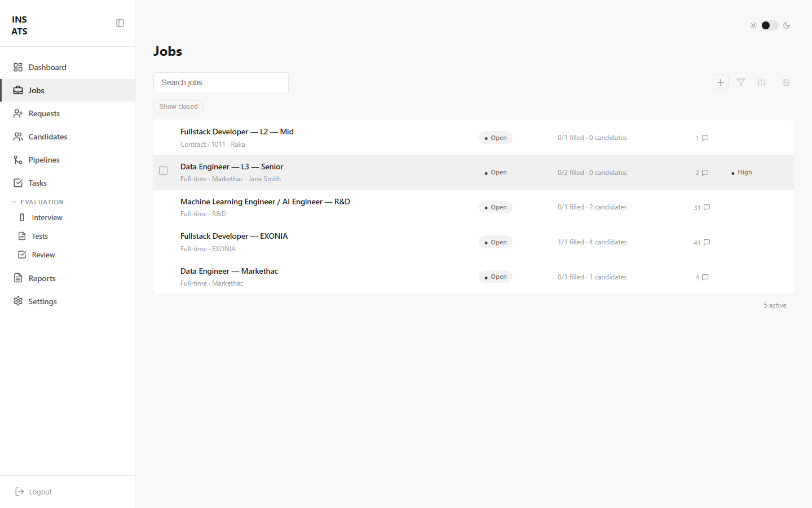
Task: Click the Requests user-plus icon
Action: [18, 113]
